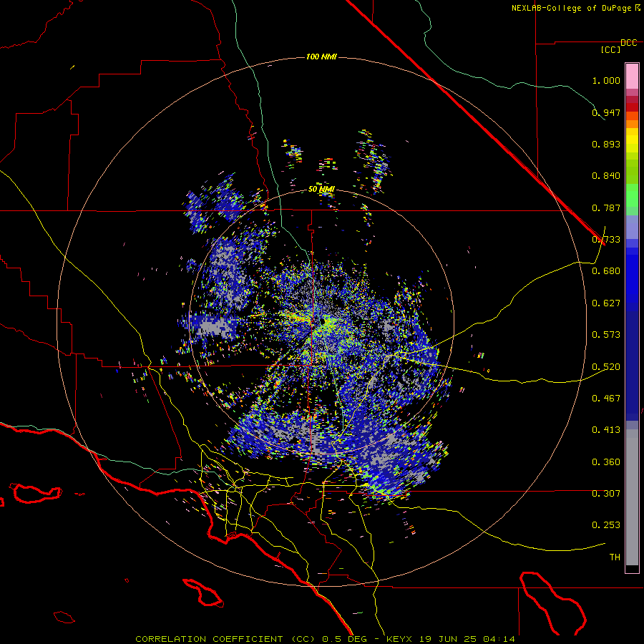Click the 0.360 scale value

(606, 462)
